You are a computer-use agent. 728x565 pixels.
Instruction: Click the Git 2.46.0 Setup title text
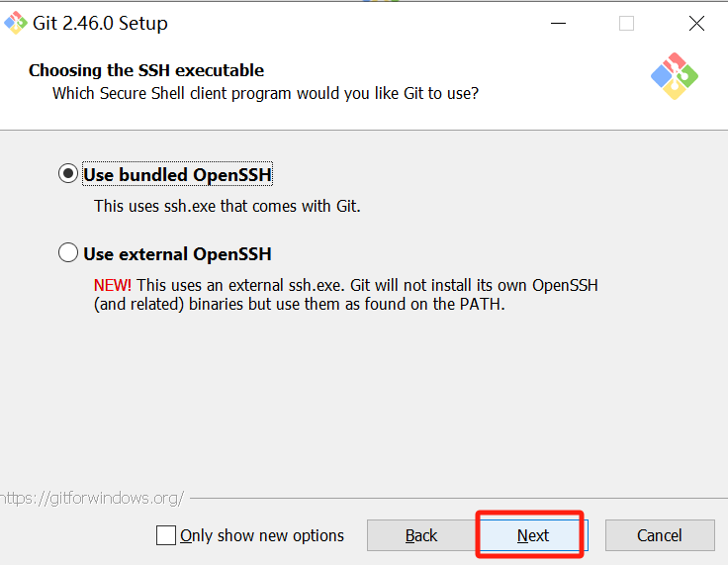point(102,23)
